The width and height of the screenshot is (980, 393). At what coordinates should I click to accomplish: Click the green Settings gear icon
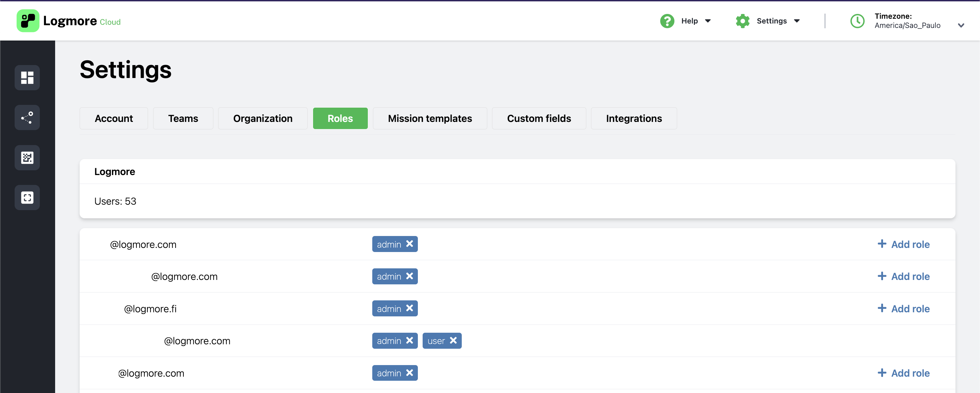[742, 21]
